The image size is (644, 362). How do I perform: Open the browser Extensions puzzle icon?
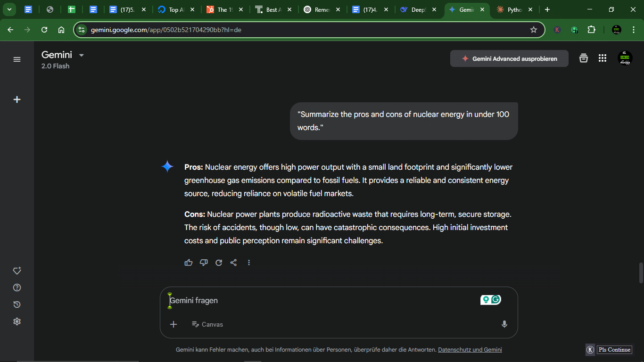click(x=591, y=30)
